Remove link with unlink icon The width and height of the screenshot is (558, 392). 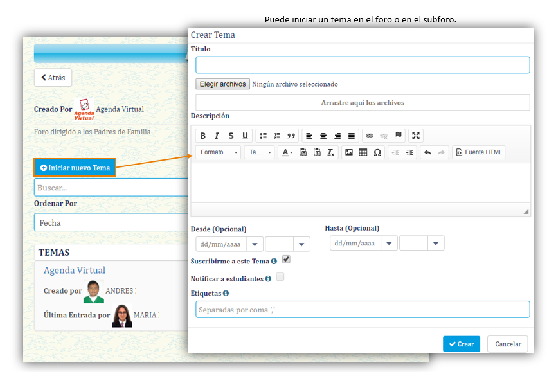pos(384,136)
